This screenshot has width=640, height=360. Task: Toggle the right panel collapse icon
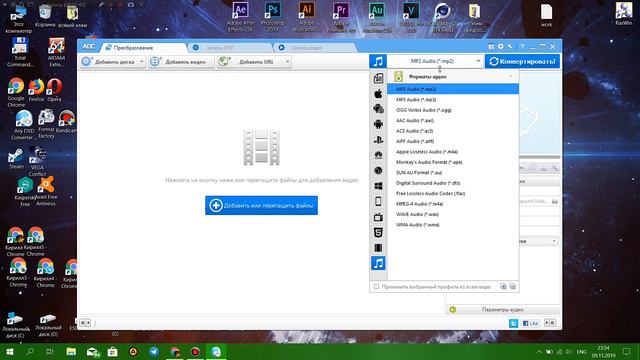[550, 323]
